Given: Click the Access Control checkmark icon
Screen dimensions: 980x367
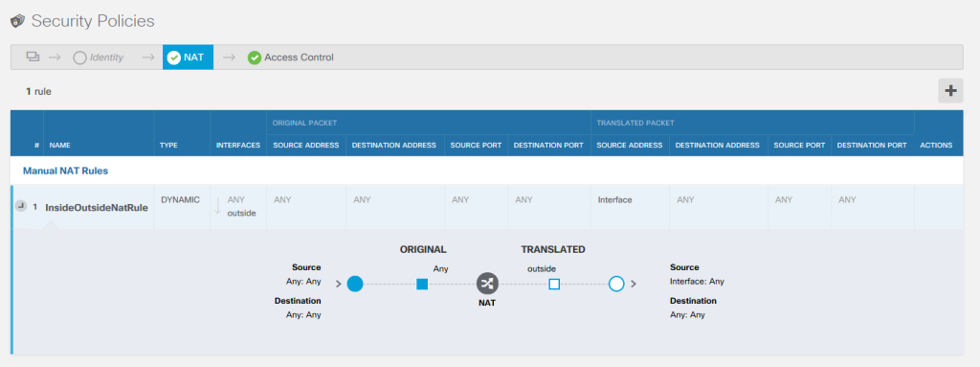Looking at the screenshot, I should 255,57.
